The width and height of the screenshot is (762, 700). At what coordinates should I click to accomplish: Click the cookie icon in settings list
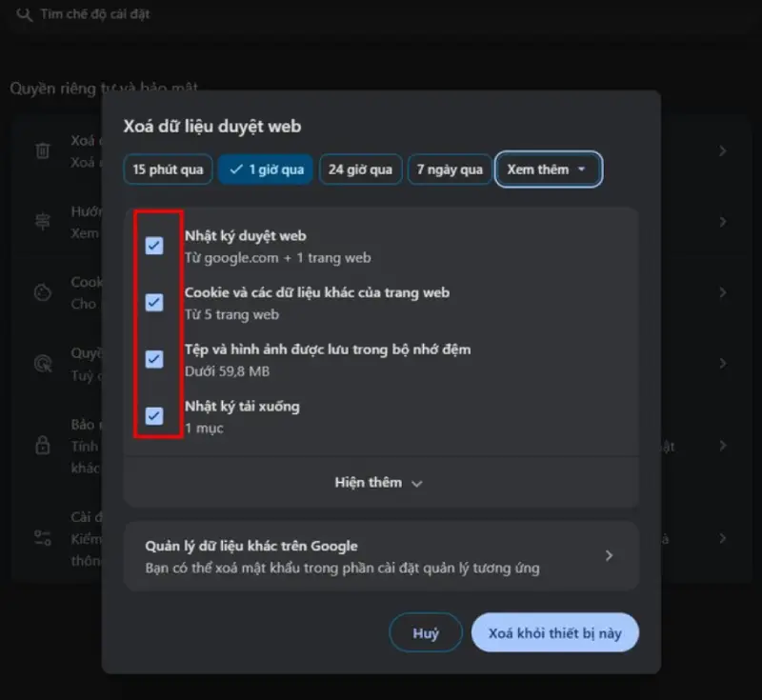click(43, 292)
